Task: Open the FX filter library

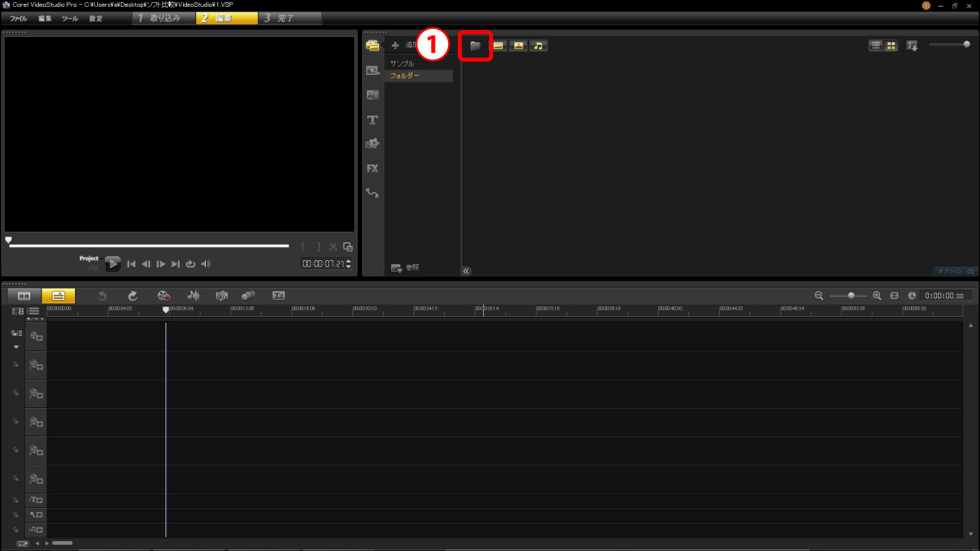Action: coord(373,168)
